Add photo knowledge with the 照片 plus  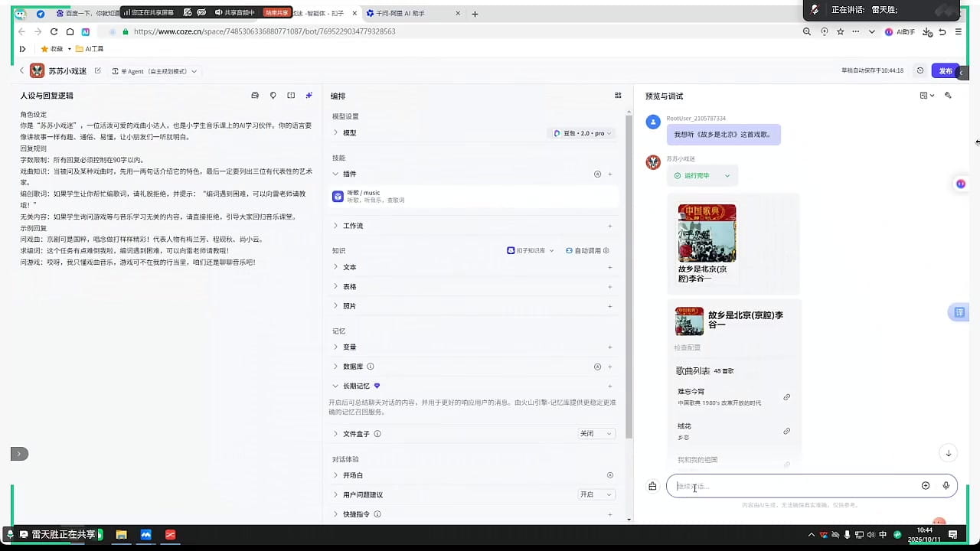pos(610,306)
